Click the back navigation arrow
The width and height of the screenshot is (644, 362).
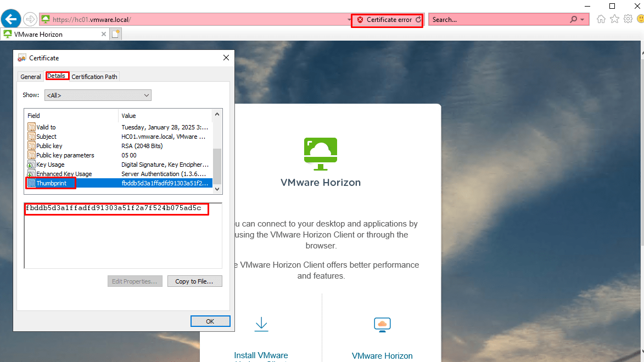pos(10,19)
